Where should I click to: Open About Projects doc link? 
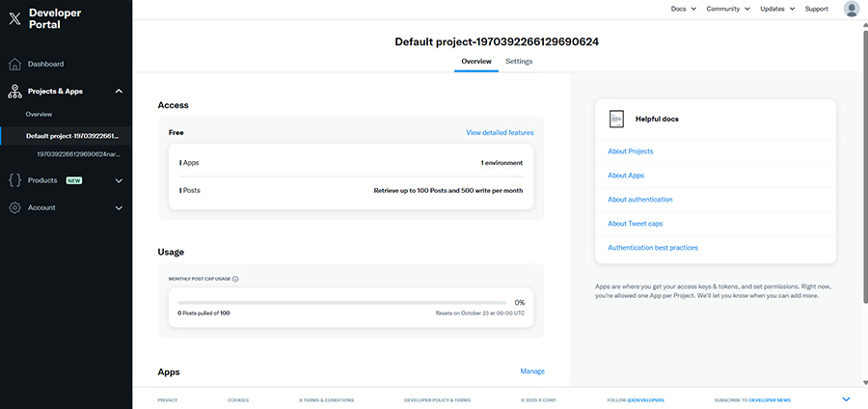630,151
